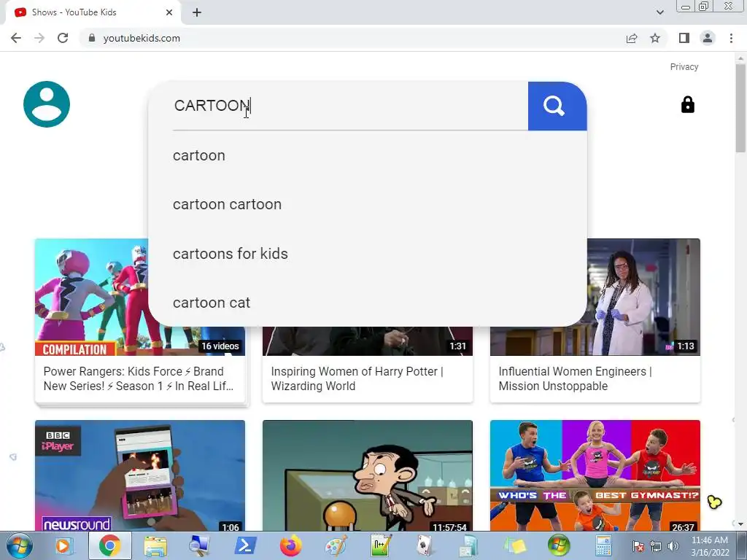The width and height of the screenshot is (747, 560).
Task: Open Windows Explorer folder in taskbar
Action: (x=155, y=545)
